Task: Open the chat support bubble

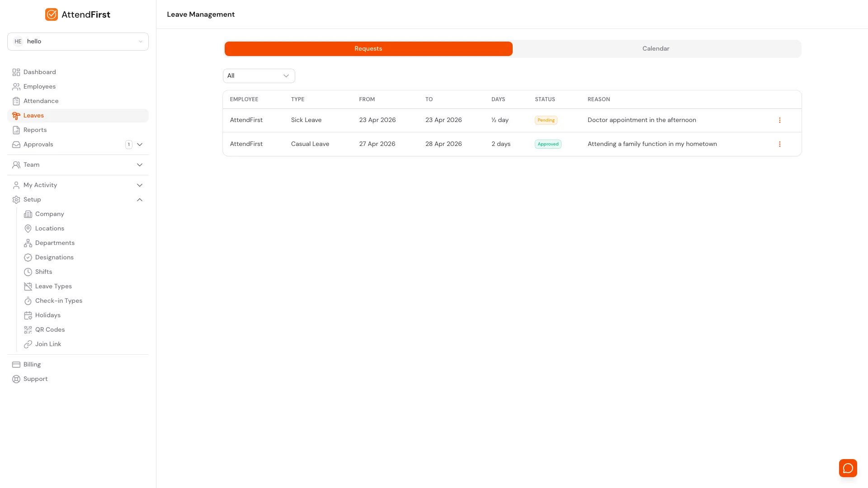Action: point(848,468)
